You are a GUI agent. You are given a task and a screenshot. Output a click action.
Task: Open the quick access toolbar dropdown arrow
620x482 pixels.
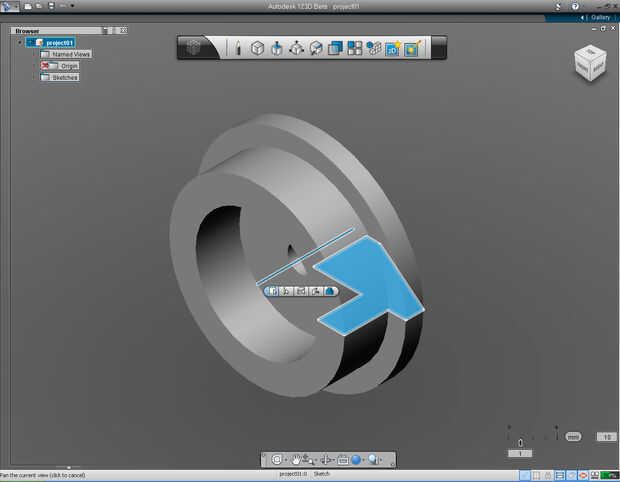(72, 6)
